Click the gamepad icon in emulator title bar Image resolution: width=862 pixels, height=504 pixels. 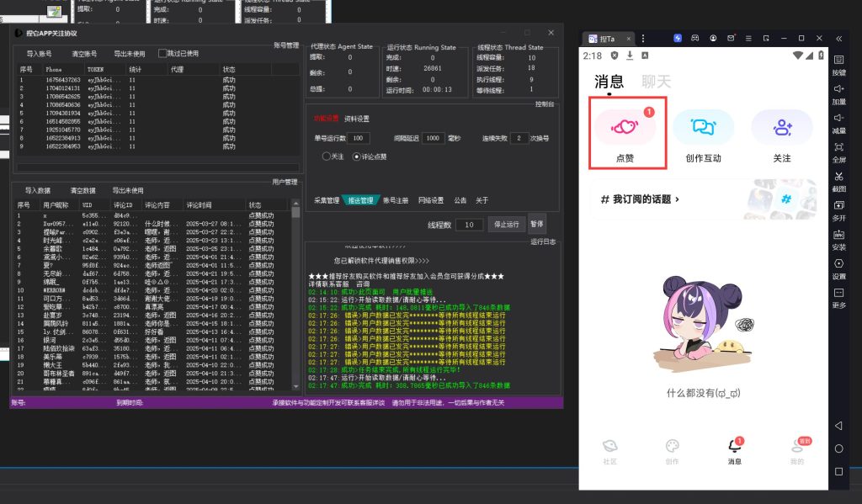point(695,38)
